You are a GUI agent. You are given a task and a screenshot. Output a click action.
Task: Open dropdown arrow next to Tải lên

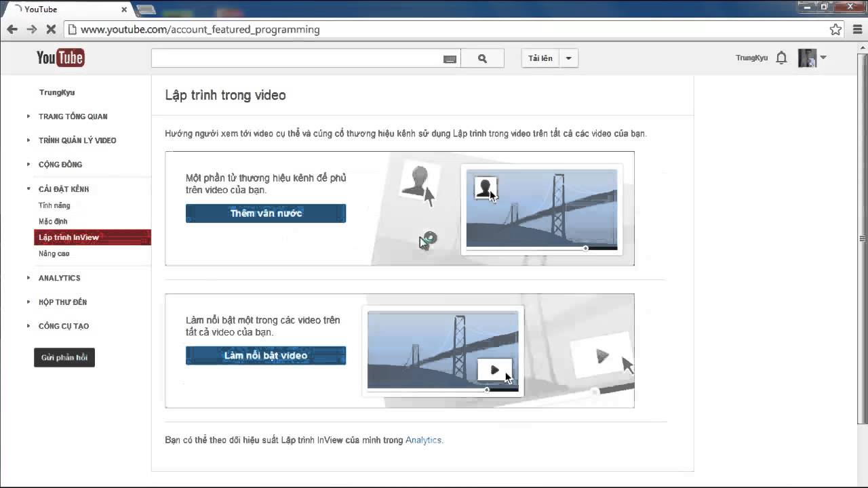click(x=568, y=58)
